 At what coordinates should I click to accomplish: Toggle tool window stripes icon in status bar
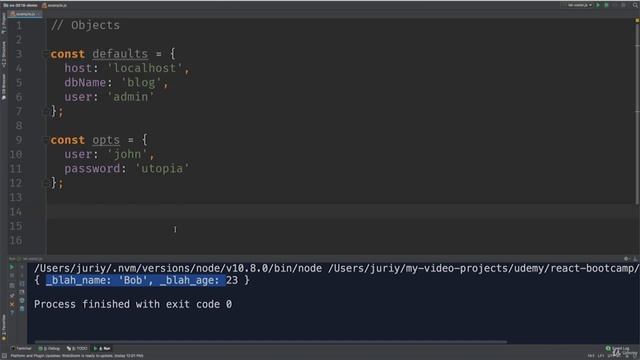coord(4,356)
